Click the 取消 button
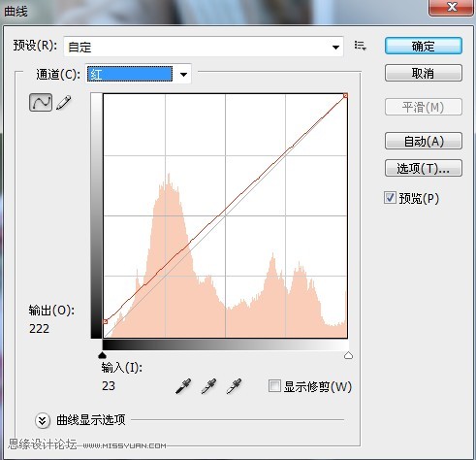The height and width of the screenshot is (460, 476). click(x=424, y=73)
